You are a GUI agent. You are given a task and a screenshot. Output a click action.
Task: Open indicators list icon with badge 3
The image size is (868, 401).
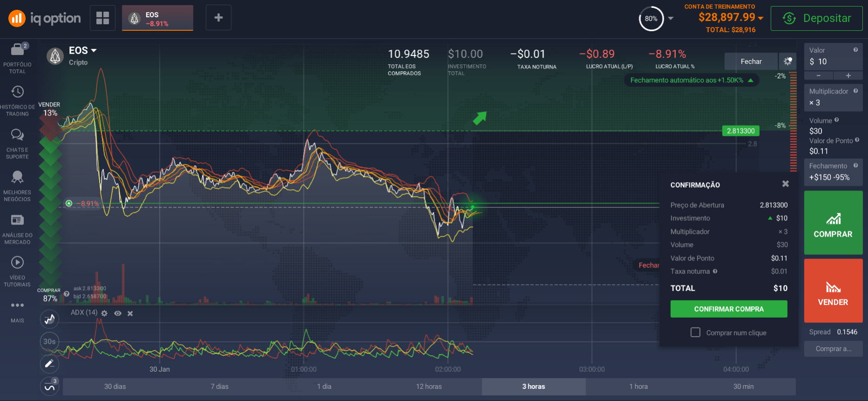pos(49,386)
